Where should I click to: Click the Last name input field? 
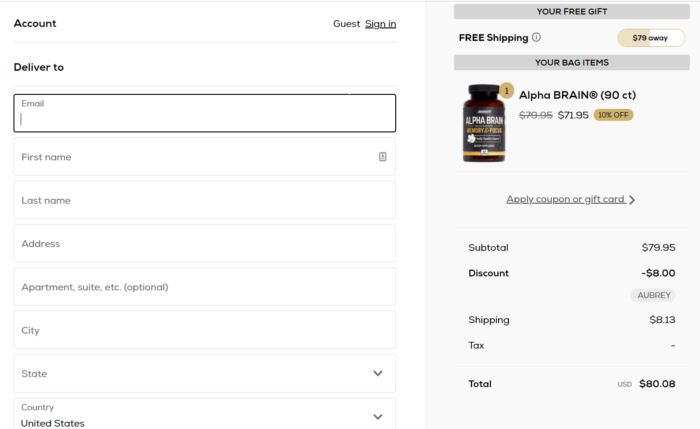204,200
